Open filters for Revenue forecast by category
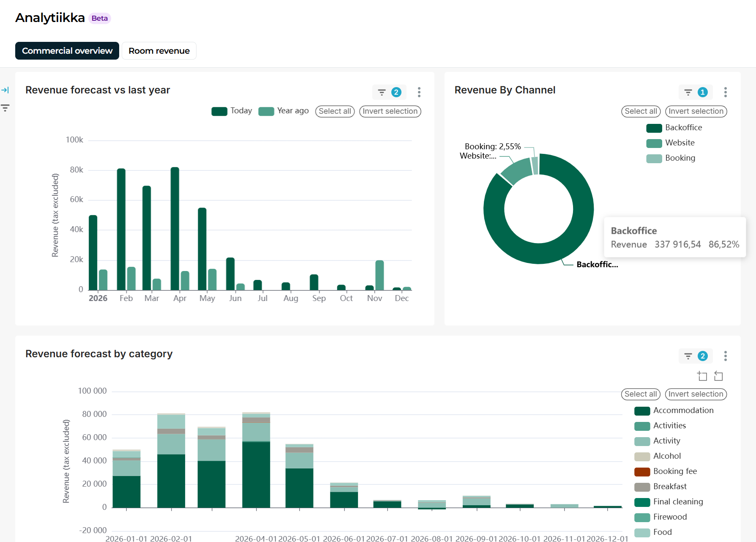 (696, 356)
